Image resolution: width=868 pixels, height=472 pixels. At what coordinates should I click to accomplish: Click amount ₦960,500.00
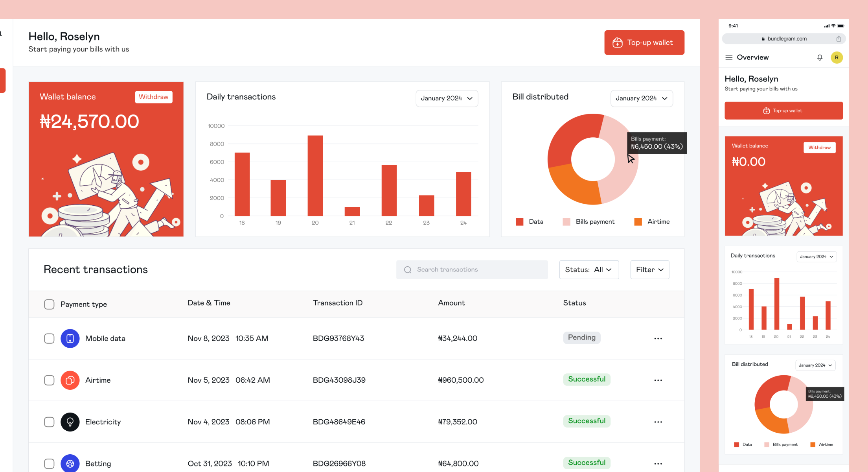[x=461, y=380]
